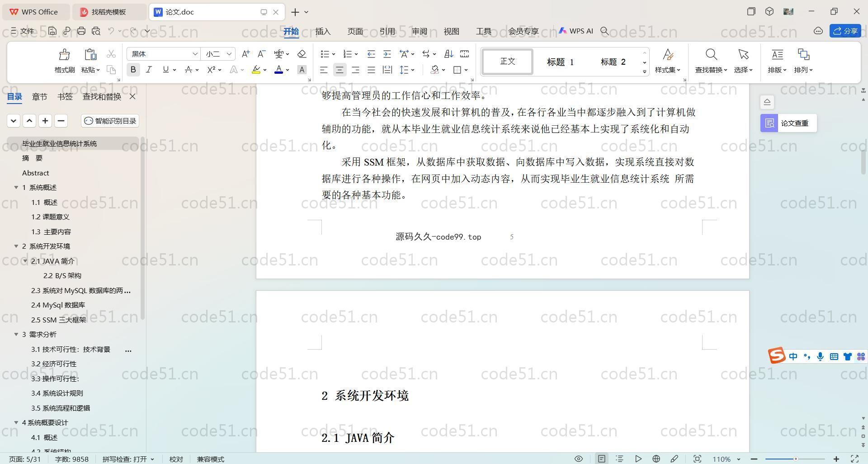This screenshot has height=464, width=868.
Task: Click the Sogou input method S icon
Action: point(777,356)
